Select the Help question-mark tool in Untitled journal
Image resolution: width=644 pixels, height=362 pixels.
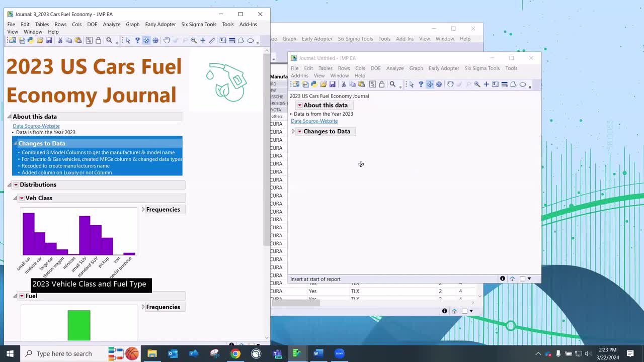(421, 84)
